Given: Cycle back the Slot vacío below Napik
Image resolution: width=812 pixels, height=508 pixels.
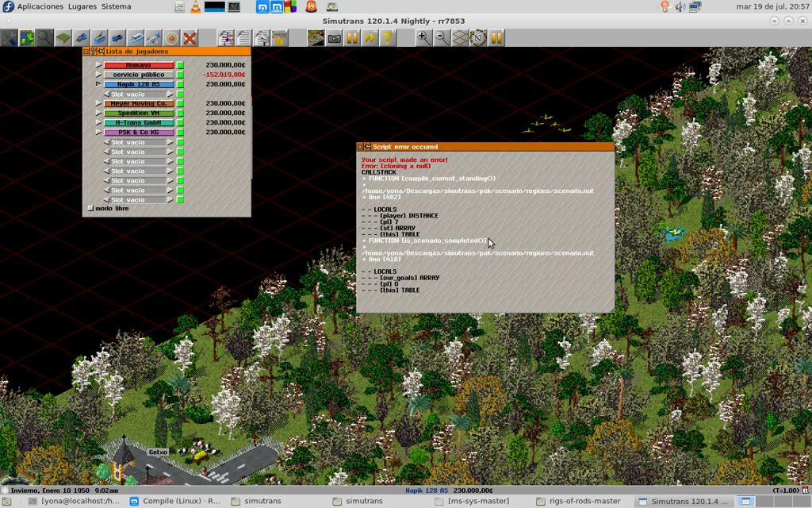Looking at the screenshot, I should click(x=107, y=94).
